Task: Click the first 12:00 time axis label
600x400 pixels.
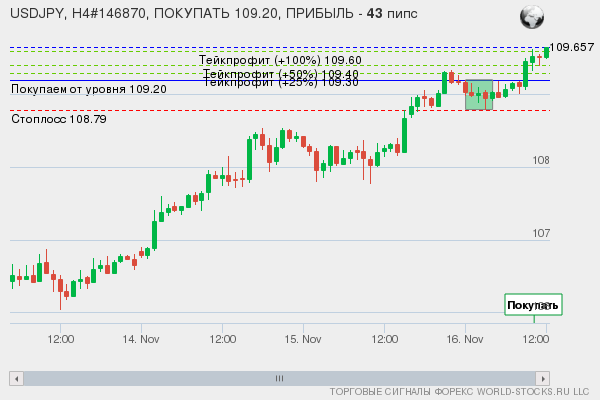Action: pyautogui.click(x=61, y=340)
